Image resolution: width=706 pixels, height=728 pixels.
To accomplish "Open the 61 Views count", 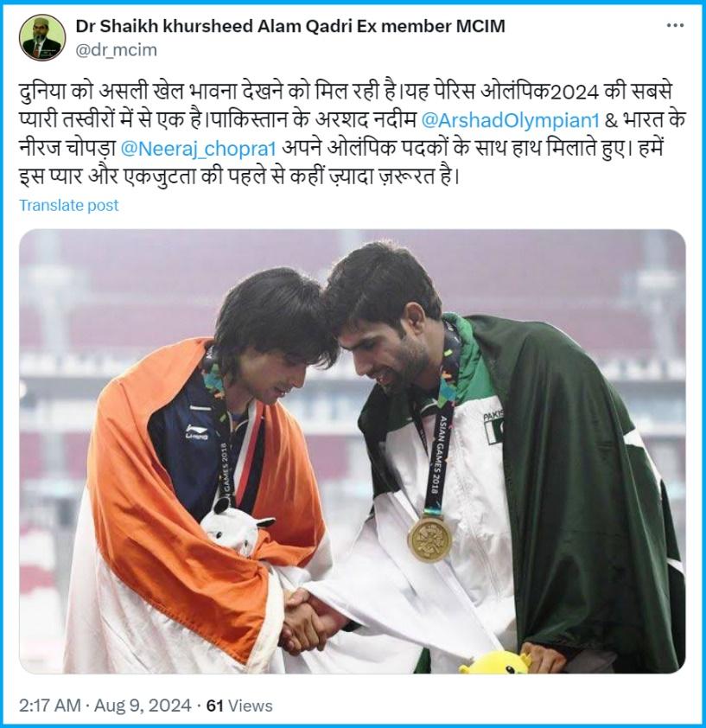I will tap(239, 706).
